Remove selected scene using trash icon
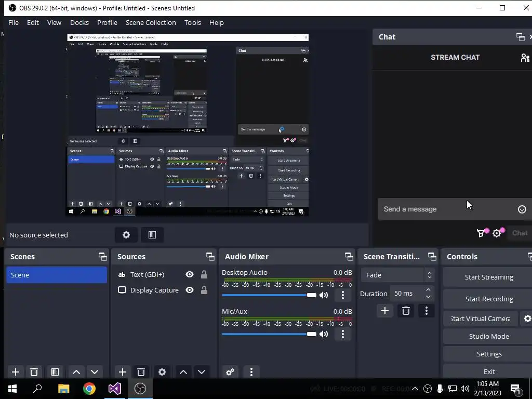 (x=34, y=372)
